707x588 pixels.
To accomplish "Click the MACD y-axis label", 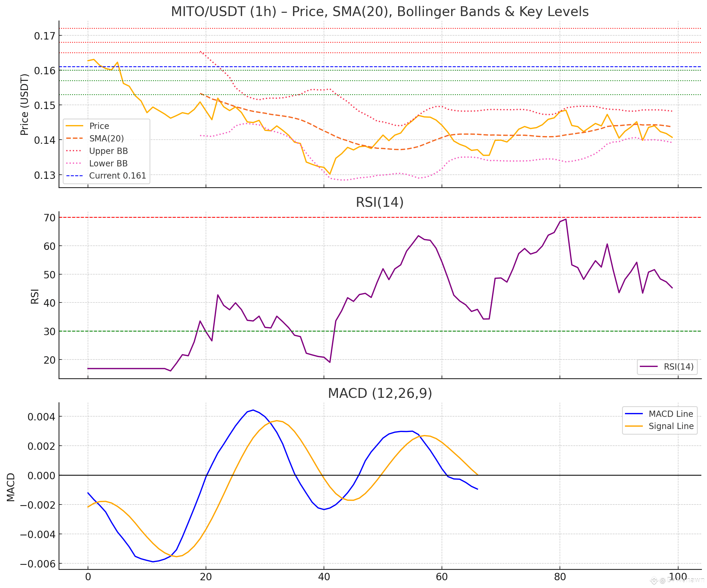I will [x=11, y=487].
